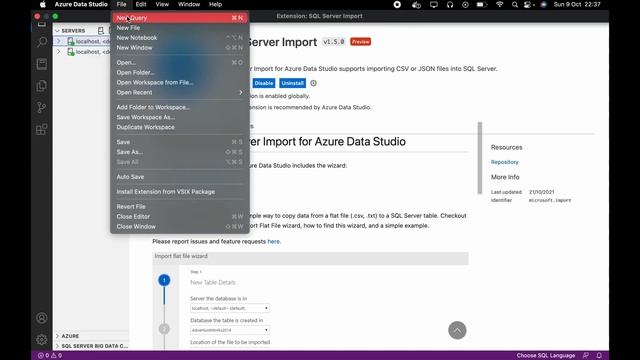Click the New Connection icon in Servers header
Image resolution: width=640 pixels, height=360 pixels.
pyautogui.click(x=101, y=31)
